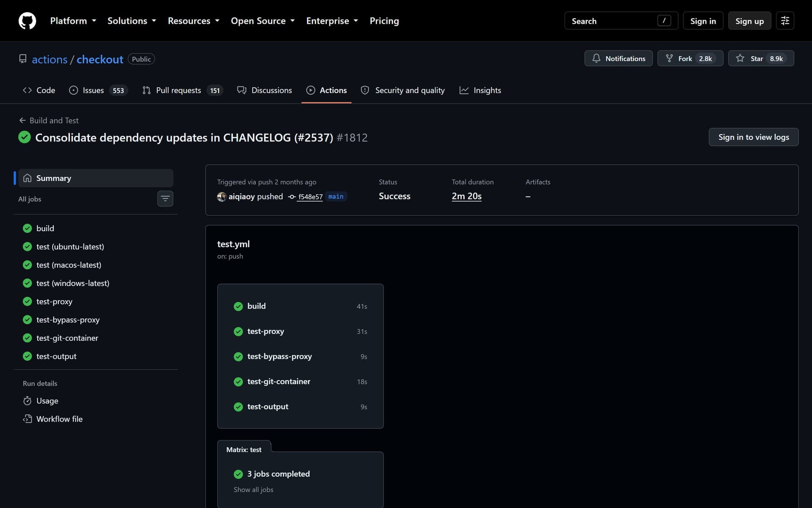
Task: Click the Star icon button
Action: tap(761, 58)
